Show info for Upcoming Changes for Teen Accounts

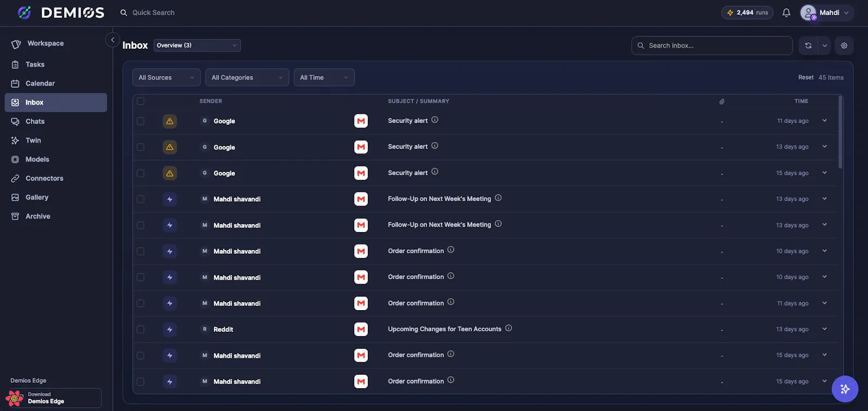coord(508,328)
